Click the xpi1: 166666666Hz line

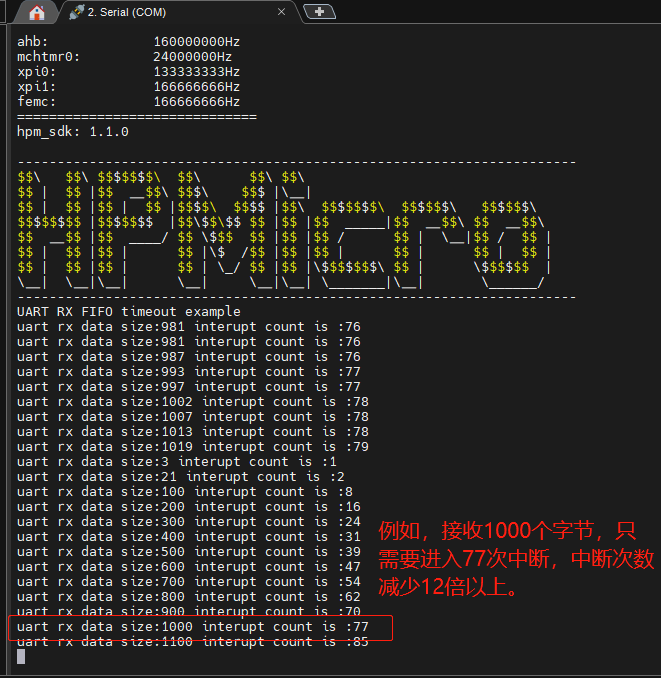coord(128,86)
